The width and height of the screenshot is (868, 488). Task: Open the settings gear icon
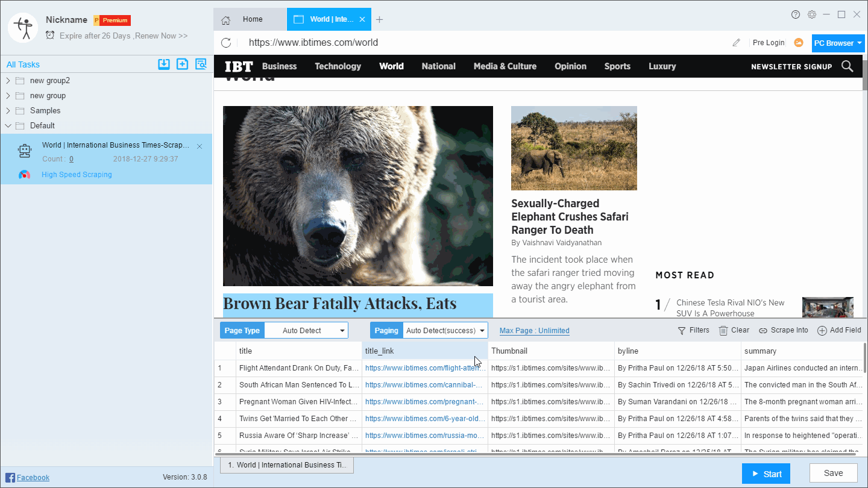point(812,14)
